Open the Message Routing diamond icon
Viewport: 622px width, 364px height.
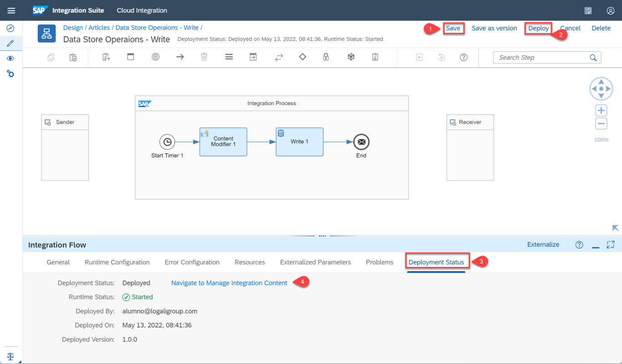pos(302,57)
